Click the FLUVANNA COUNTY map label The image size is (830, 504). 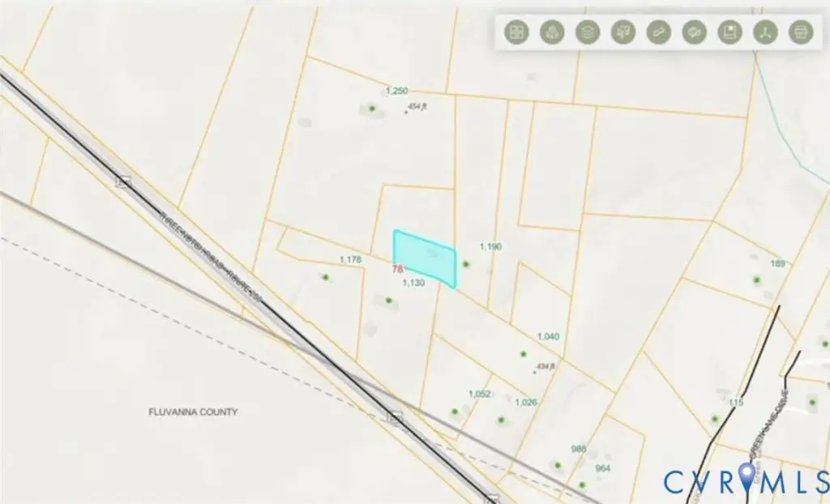click(193, 412)
